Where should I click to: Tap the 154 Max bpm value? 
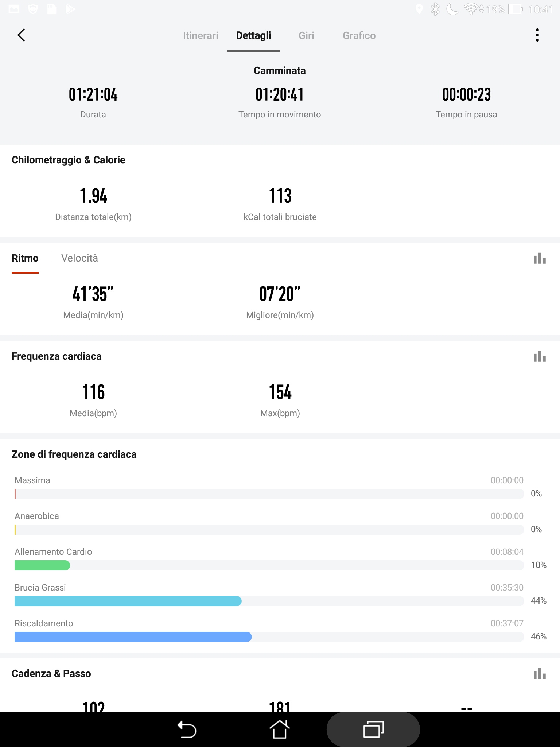280,392
